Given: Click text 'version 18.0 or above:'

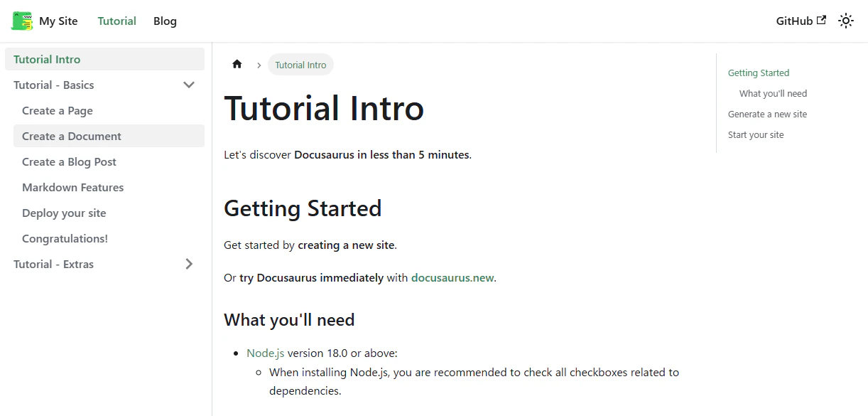Looking at the screenshot, I should [342, 353].
